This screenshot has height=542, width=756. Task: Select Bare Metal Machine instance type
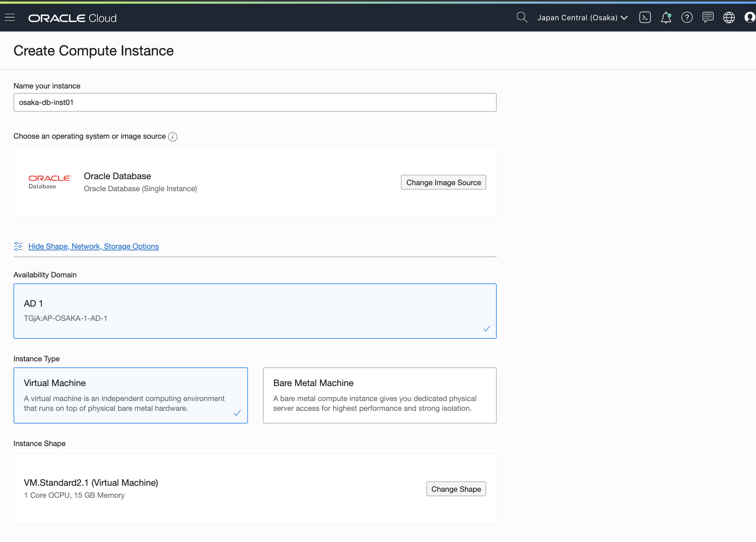pos(380,395)
